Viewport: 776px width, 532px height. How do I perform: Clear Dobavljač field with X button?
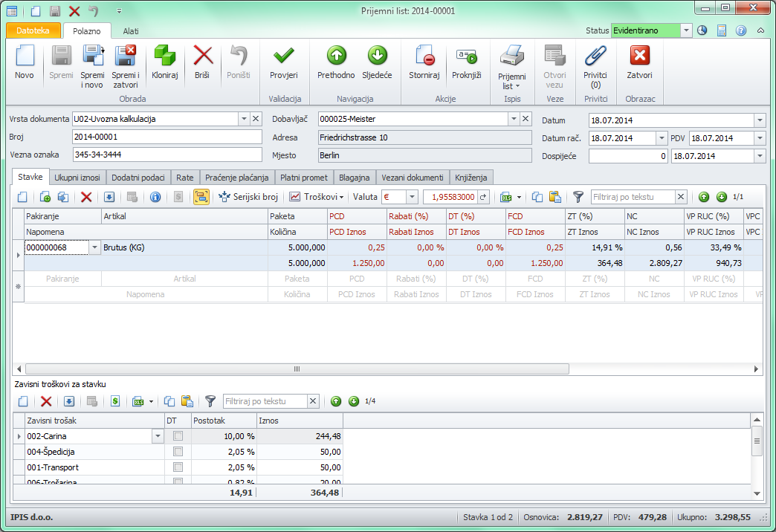[526, 119]
